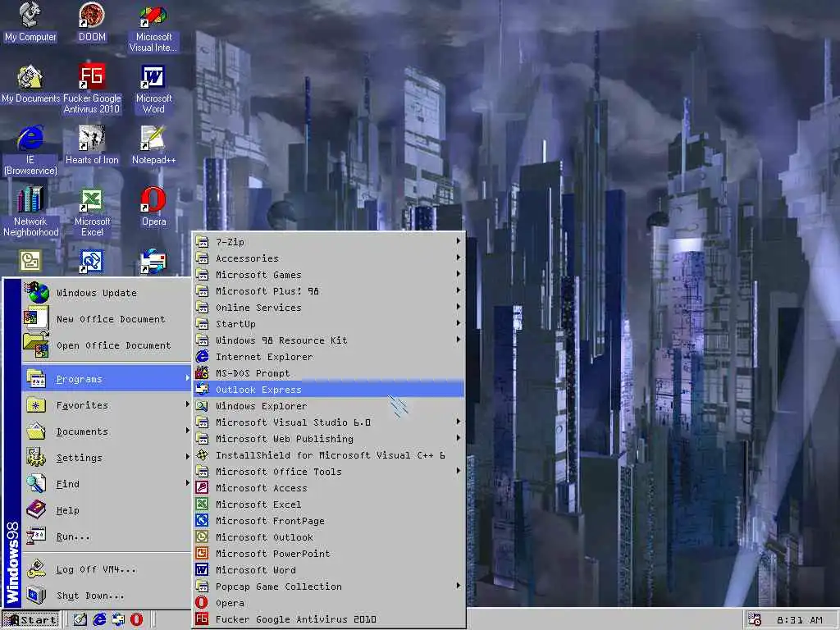
Task: Expand the Documents submenu in Start menu
Action: (107, 431)
